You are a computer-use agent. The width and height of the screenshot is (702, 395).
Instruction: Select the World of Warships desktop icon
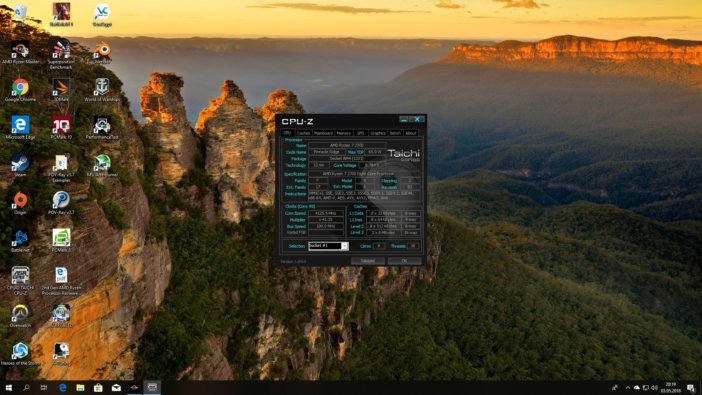pos(102,90)
